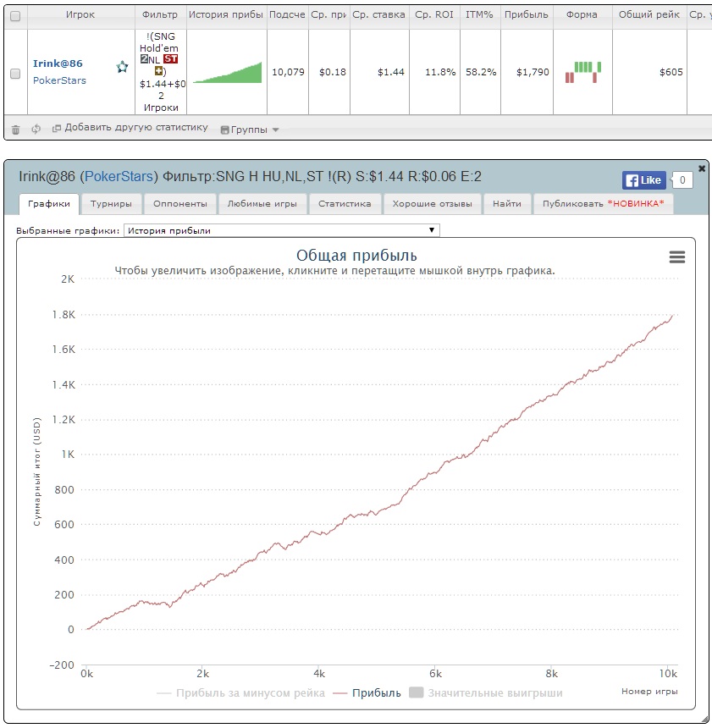712x728 pixels.
Task: Open the Статистика tab
Action: (345, 204)
